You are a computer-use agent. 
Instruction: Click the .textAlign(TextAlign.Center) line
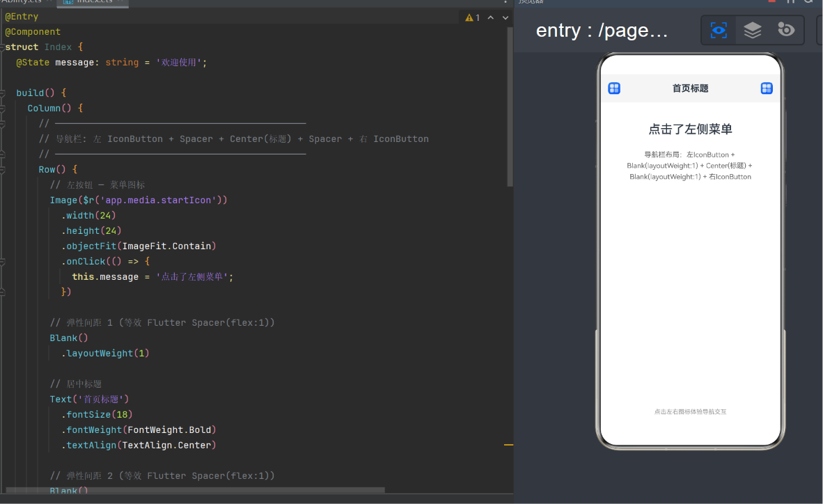coord(139,446)
